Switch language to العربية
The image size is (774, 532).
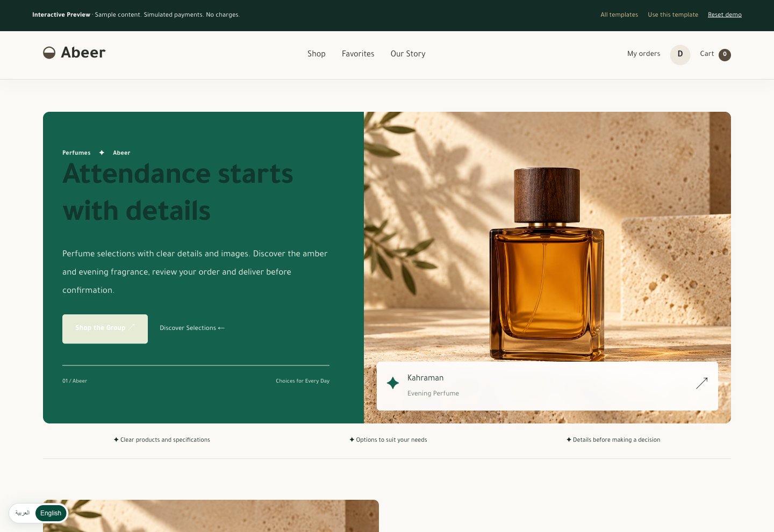coord(23,513)
